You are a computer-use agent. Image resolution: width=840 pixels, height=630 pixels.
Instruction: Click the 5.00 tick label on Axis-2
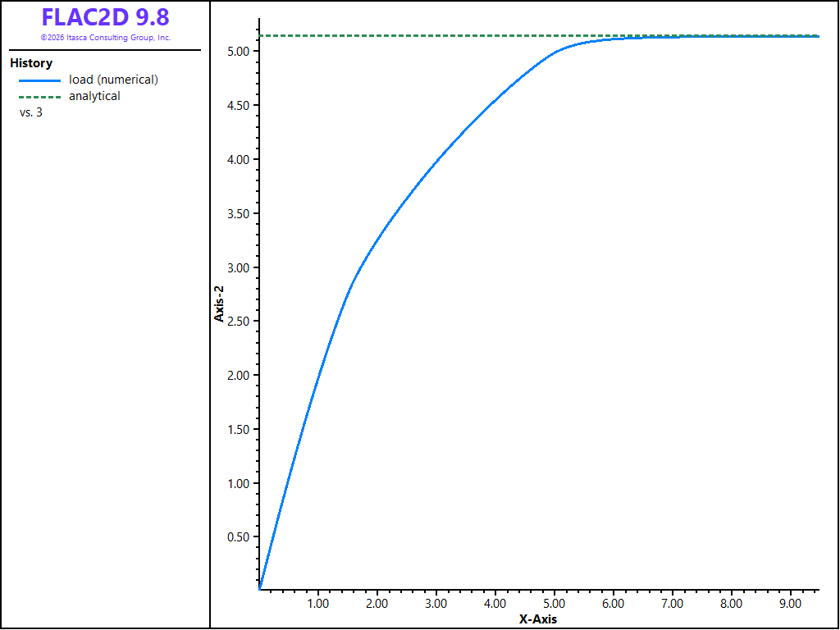(240, 52)
